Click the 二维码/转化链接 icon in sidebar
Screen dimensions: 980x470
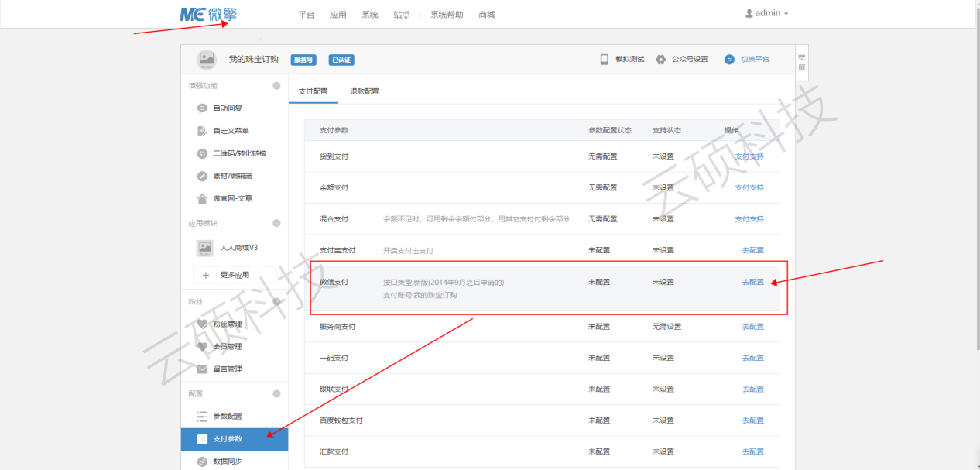(x=202, y=153)
